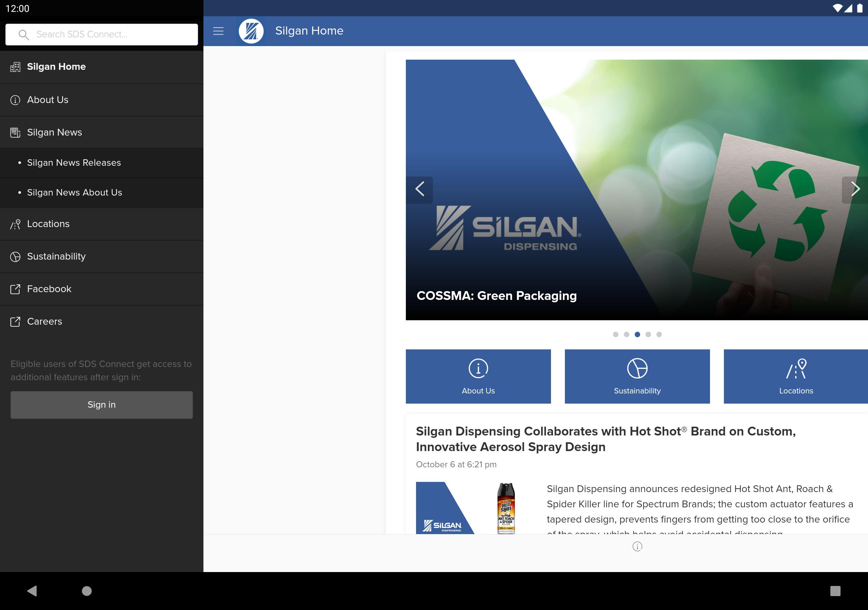868x610 pixels.
Task: Click the Silgan News newspaper icon
Action: (x=15, y=133)
